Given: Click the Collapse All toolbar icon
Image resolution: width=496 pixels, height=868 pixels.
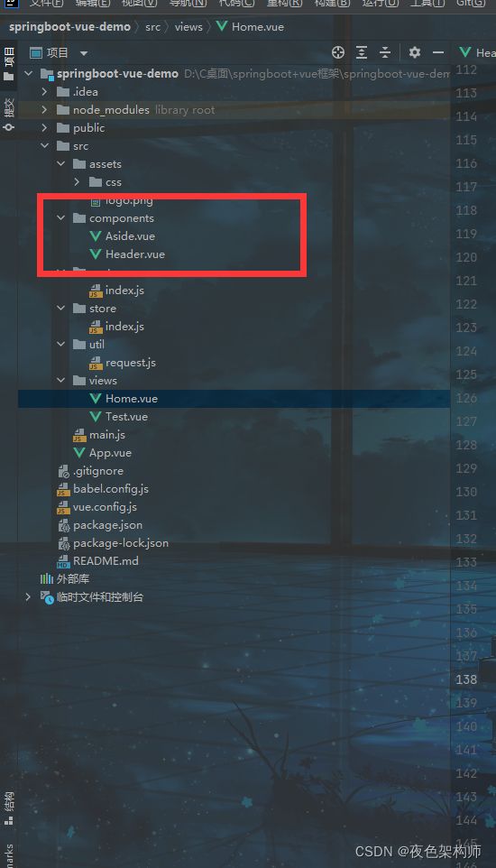Looking at the screenshot, I should [x=385, y=52].
